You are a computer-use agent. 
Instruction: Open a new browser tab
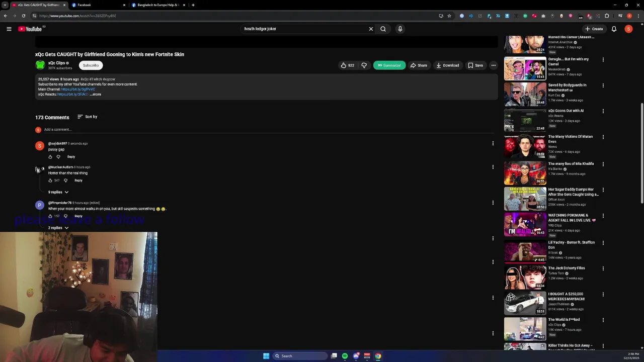coord(193,5)
